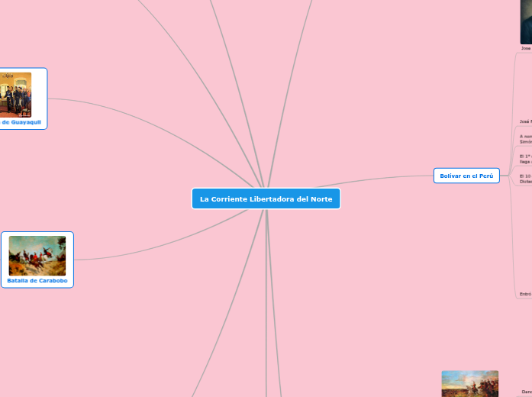
Task: Open the Carabobo battle painting thumbnail
Action: click(x=37, y=256)
